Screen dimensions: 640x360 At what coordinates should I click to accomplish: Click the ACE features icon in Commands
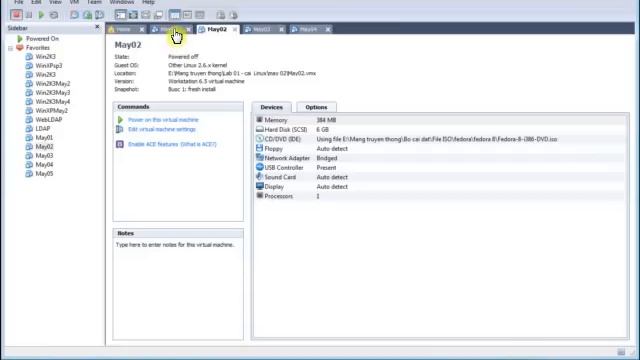(x=120, y=144)
